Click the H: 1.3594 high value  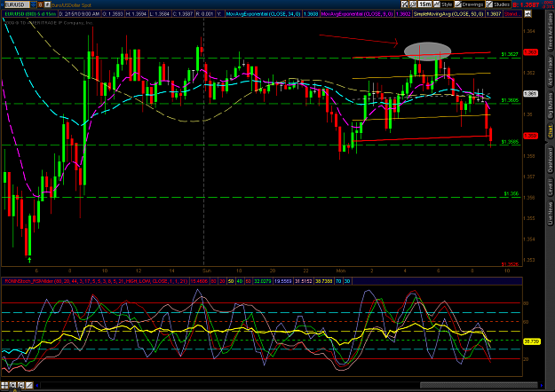click(136, 14)
